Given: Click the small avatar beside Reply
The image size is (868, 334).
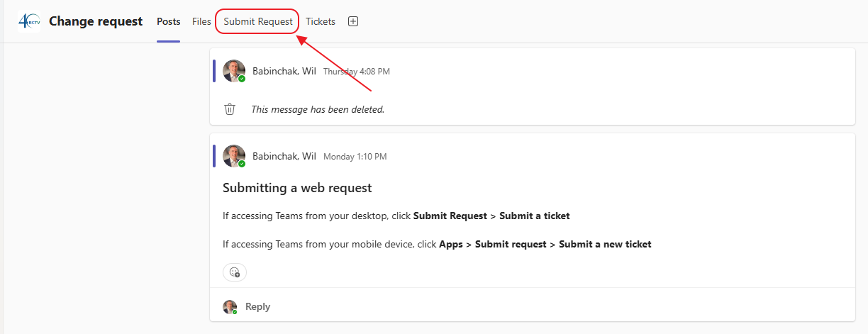Looking at the screenshot, I should tap(230, 306).
